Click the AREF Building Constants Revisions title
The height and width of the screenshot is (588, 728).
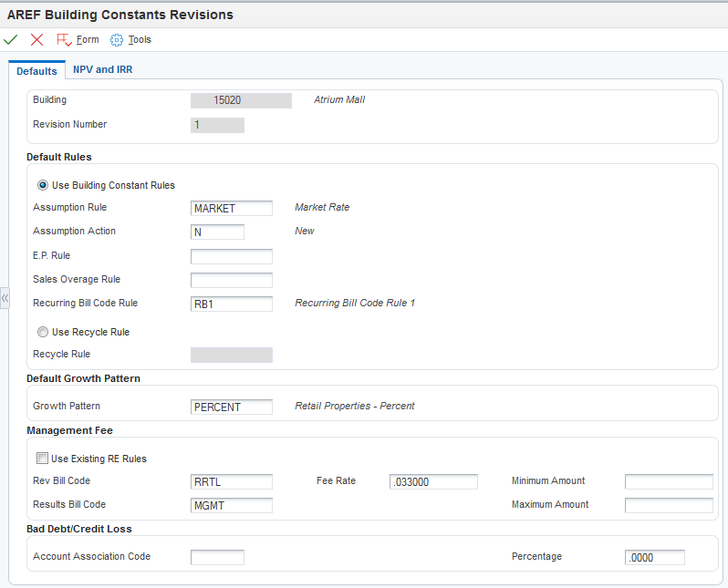pos(120,15)
